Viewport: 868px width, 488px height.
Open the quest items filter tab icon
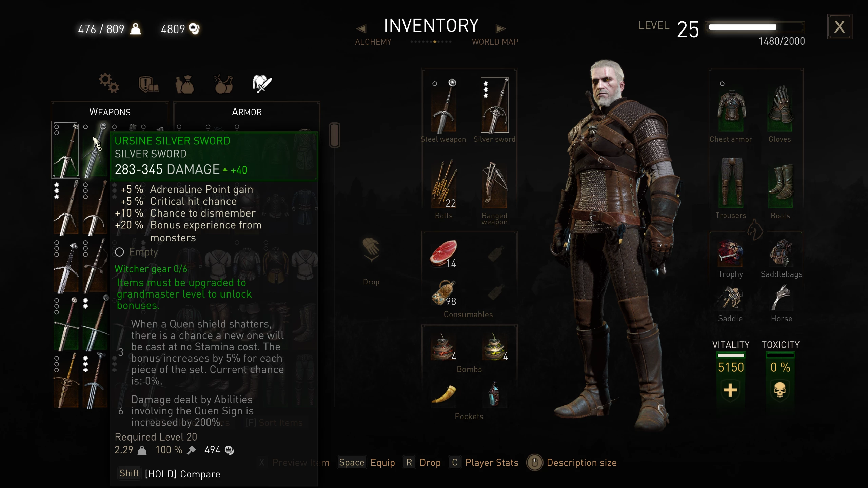click(x=148, y=84)
